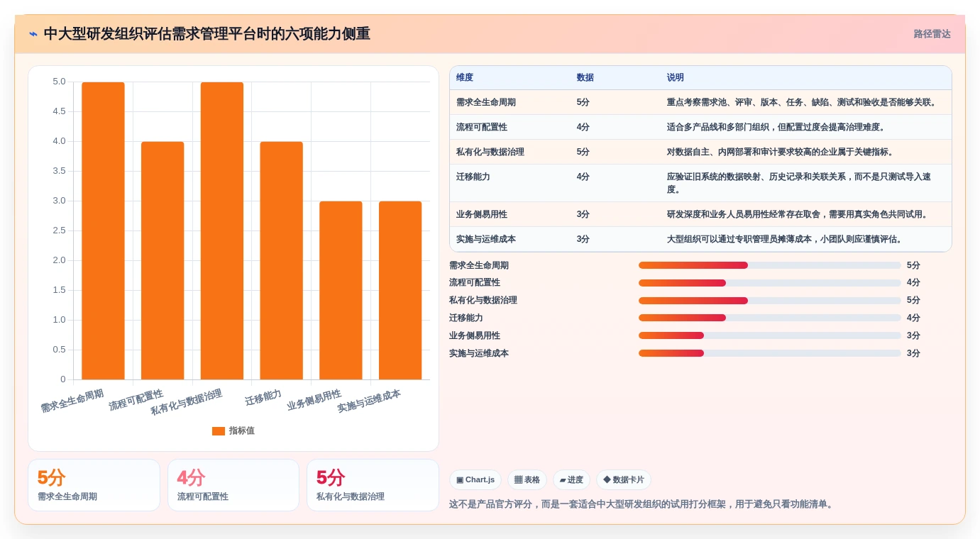Click description starting 适合多产品线
The height and width of the screenshot is (539, 980).
point(776,127)
